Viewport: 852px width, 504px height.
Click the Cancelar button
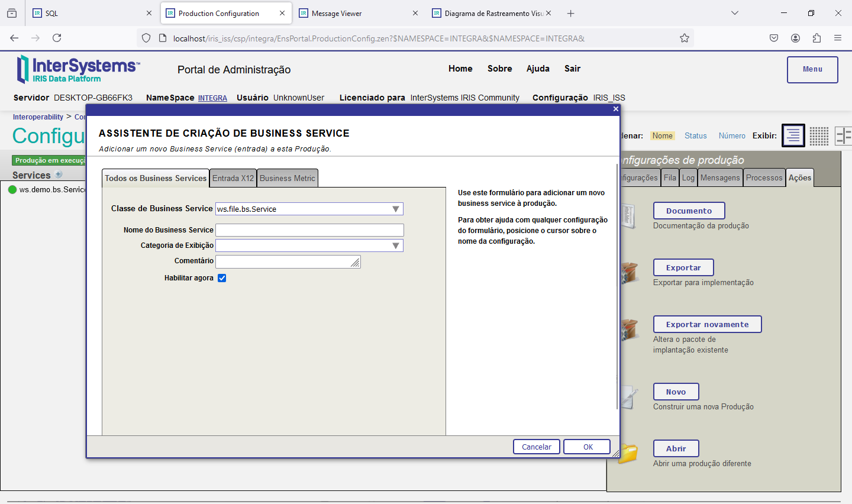point(536,447)
